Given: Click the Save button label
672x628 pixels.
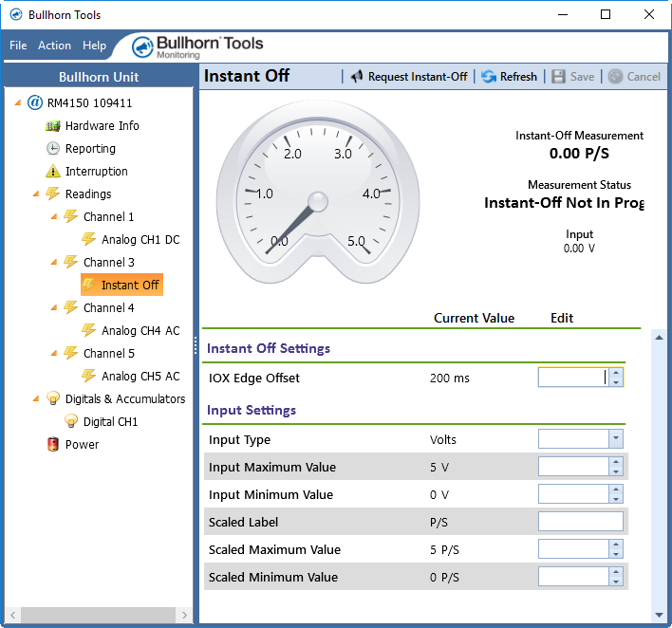Looking at the screenshot, I should click(x=582, y=77).
